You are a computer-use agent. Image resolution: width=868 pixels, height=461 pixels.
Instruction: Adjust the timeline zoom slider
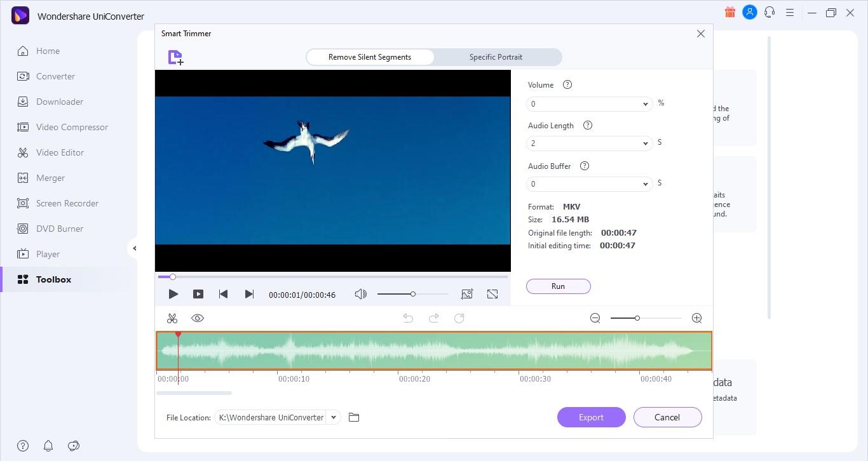click(646, 318)
